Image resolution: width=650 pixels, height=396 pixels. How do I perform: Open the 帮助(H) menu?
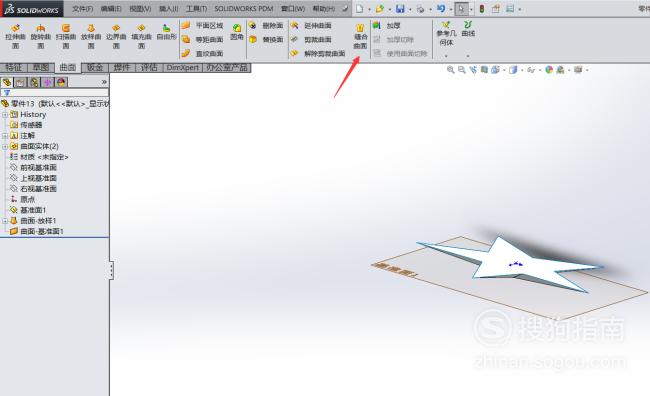click(x=323, y=9)
